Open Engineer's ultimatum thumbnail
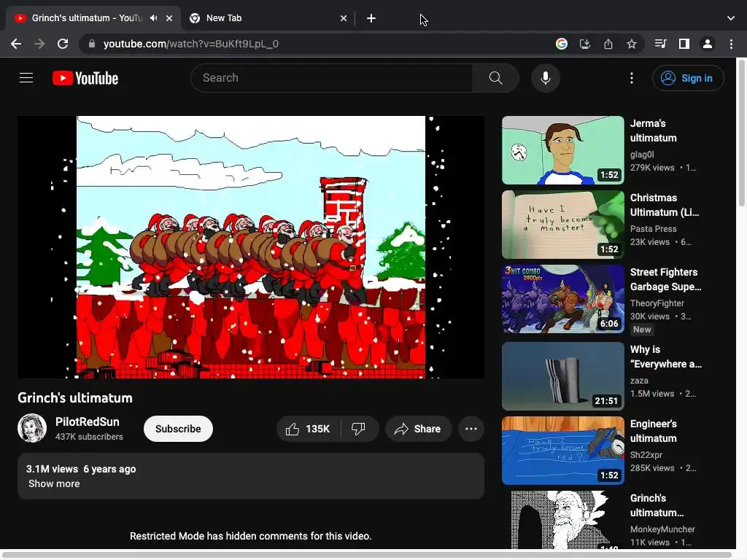The height and width of the screenshot is (560, 747). click(x=563, y=451)
